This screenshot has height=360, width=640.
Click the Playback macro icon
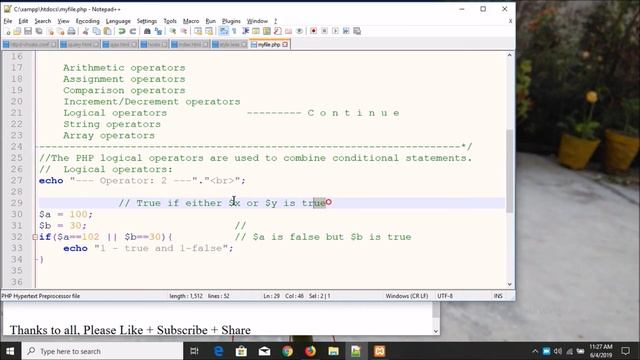point(335,31)
